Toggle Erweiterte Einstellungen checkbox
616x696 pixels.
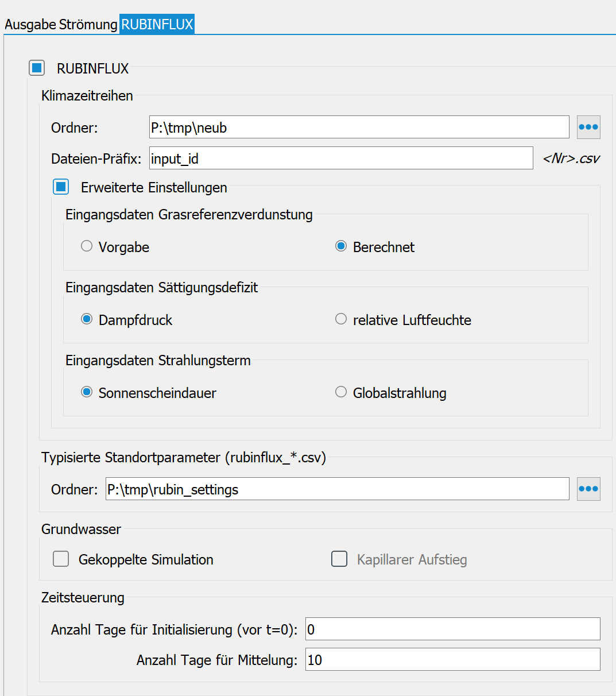pos(61,187)
